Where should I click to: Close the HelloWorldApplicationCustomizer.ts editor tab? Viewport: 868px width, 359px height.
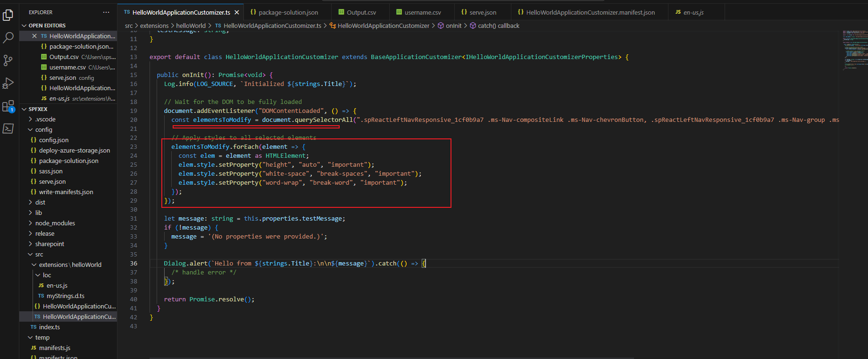[237, 12]
